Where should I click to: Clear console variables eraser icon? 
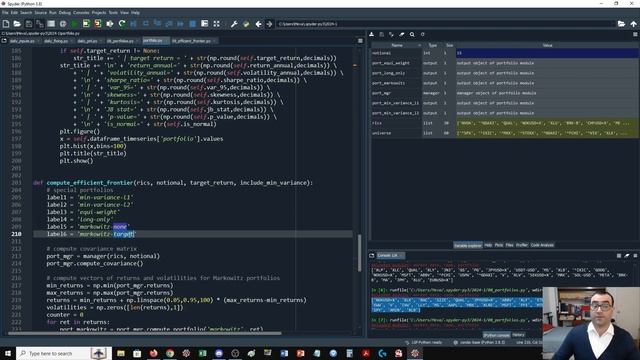[627, 256]
